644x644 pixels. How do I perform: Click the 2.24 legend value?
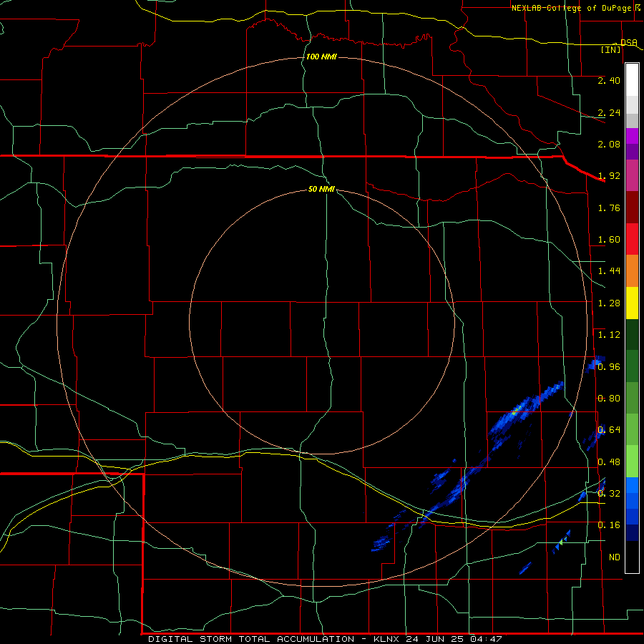(x=609, y=112)
